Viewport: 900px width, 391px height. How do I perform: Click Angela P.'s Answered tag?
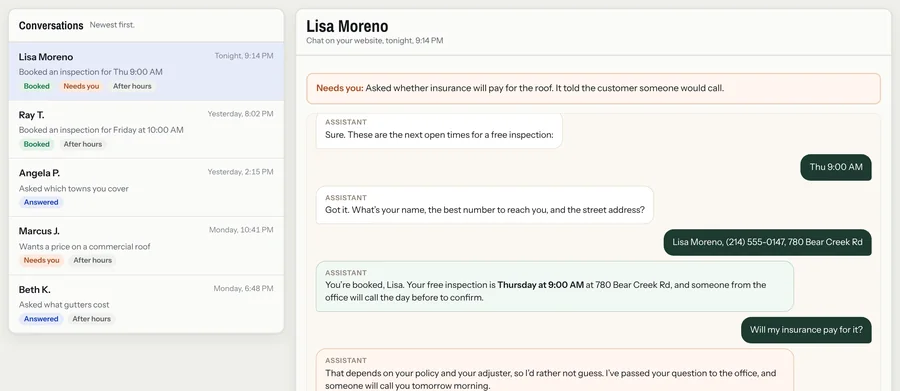41,202
